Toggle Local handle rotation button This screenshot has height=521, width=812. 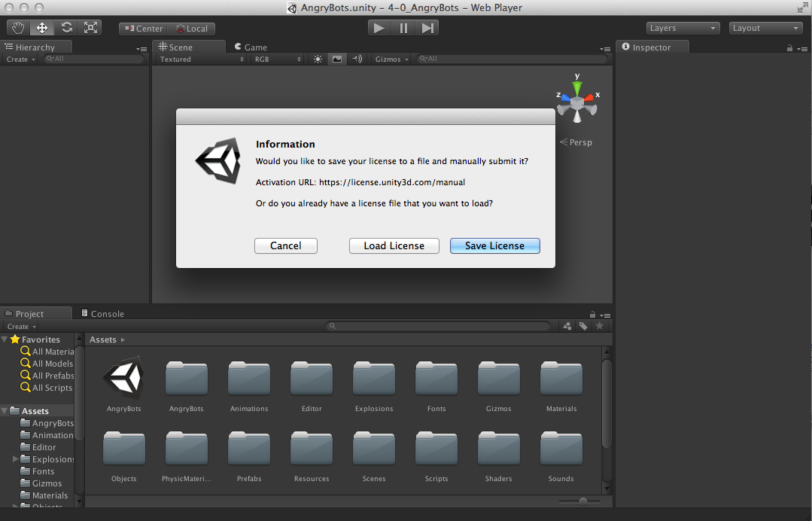coord(192,29)
